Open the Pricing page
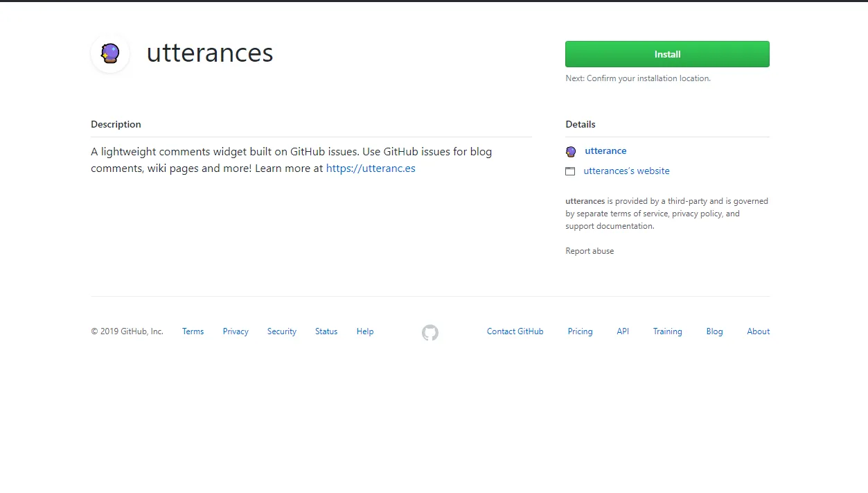 tap(580, 331)
